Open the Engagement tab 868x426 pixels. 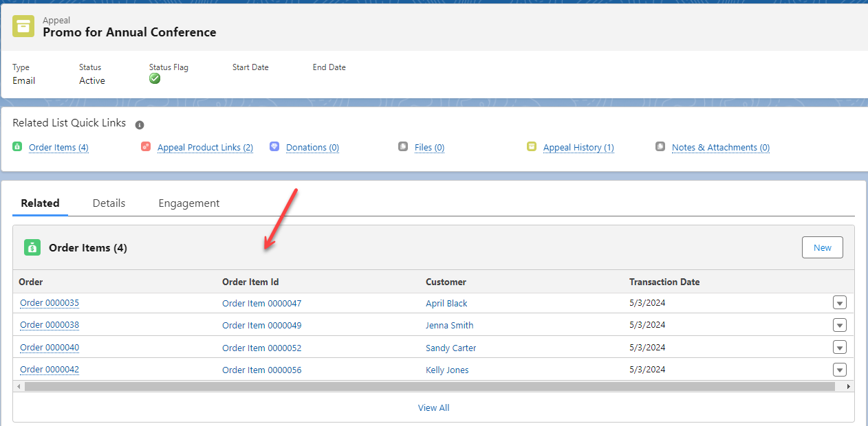click(x=189, y=203)
